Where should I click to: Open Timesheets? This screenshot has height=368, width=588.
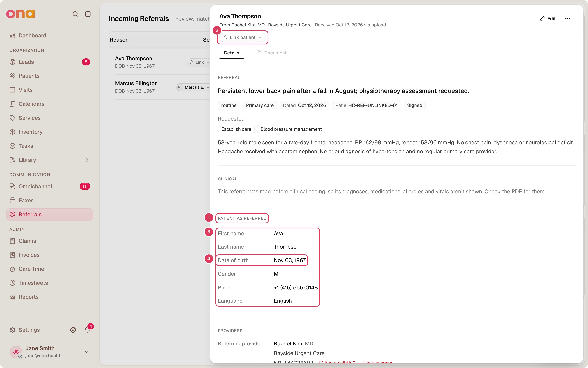50,283
